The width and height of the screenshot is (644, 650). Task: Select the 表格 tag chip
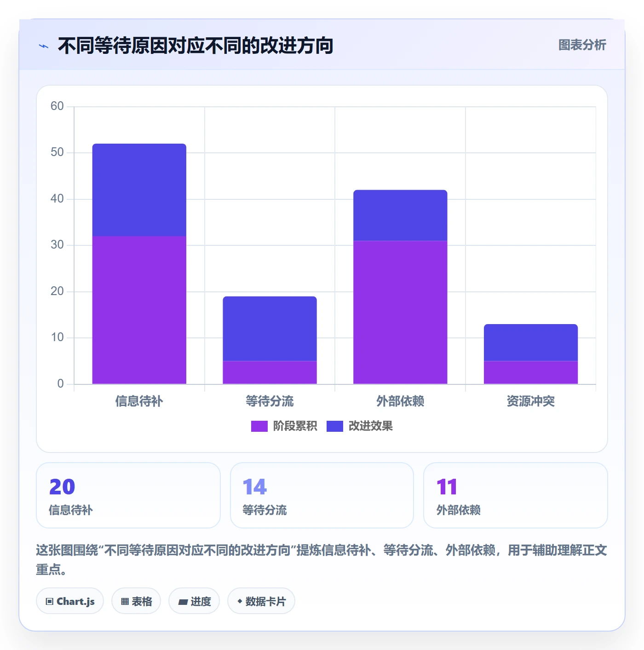(x=136, y=601)
